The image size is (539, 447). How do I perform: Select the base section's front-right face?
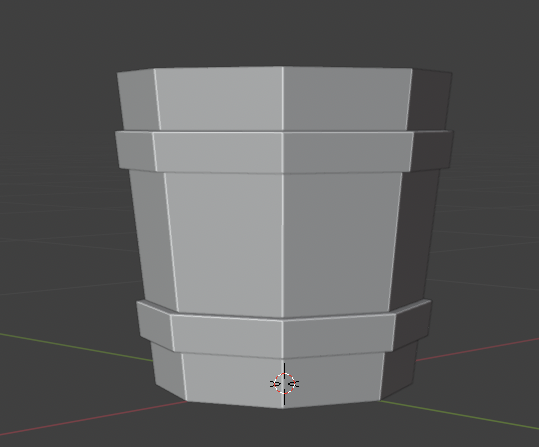pyautogui.click(x=333, y=380)
